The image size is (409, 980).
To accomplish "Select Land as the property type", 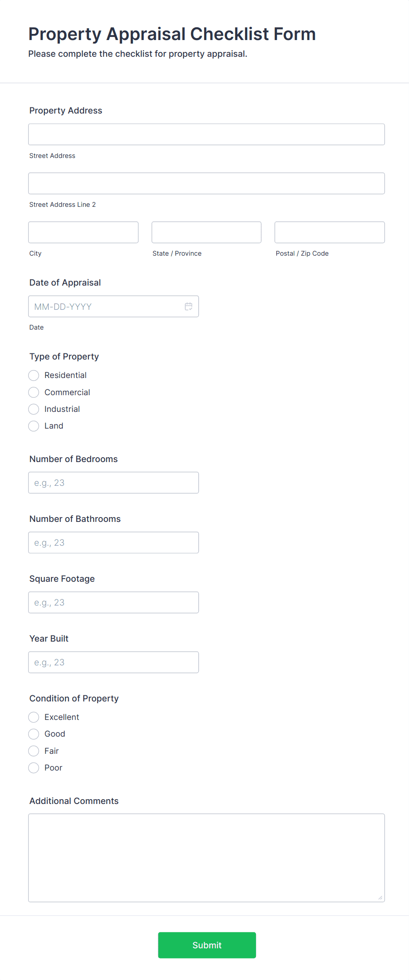I will click(x=33, y=426).
